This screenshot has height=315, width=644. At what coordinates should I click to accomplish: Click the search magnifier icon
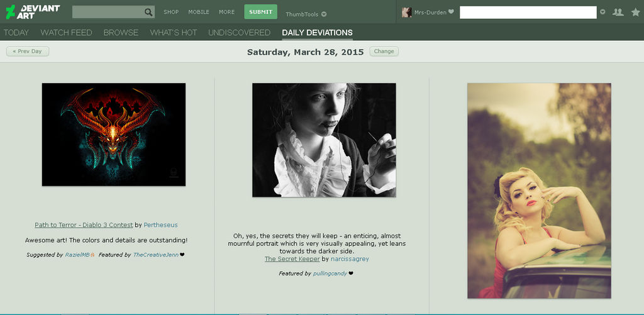coord(148,12)
